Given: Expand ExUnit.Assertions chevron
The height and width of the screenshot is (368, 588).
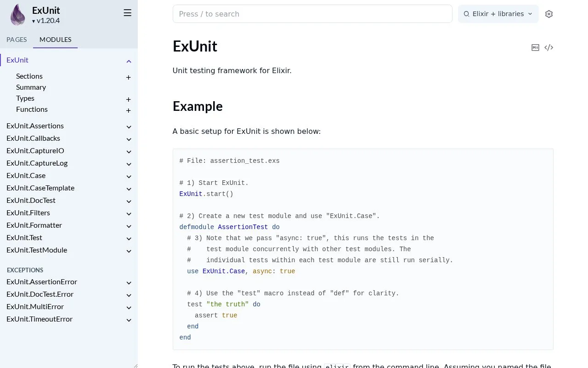Looking at the screenshot, I should coord(129,127).
